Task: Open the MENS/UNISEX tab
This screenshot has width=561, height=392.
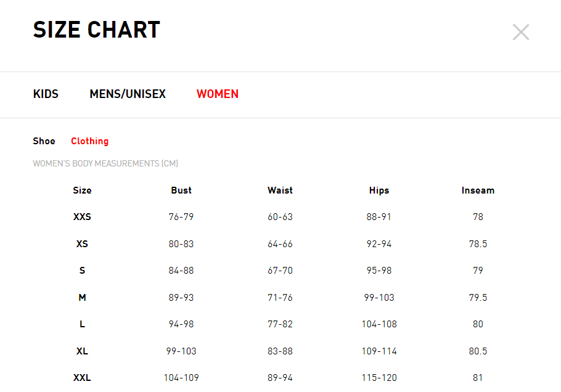Action: point(128,94)
